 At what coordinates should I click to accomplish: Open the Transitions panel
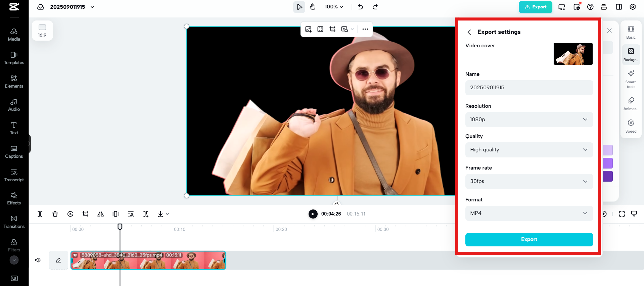[x=14, y=222]
